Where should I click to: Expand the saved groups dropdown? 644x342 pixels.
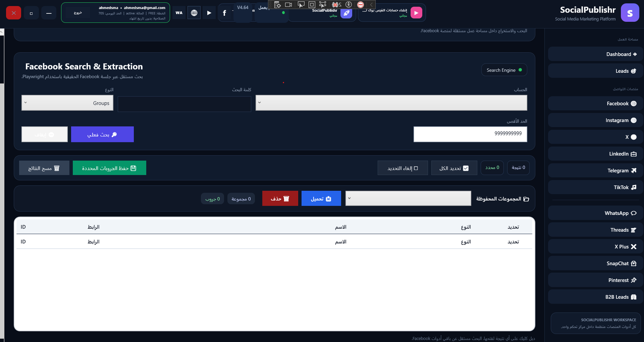[408, 198]
